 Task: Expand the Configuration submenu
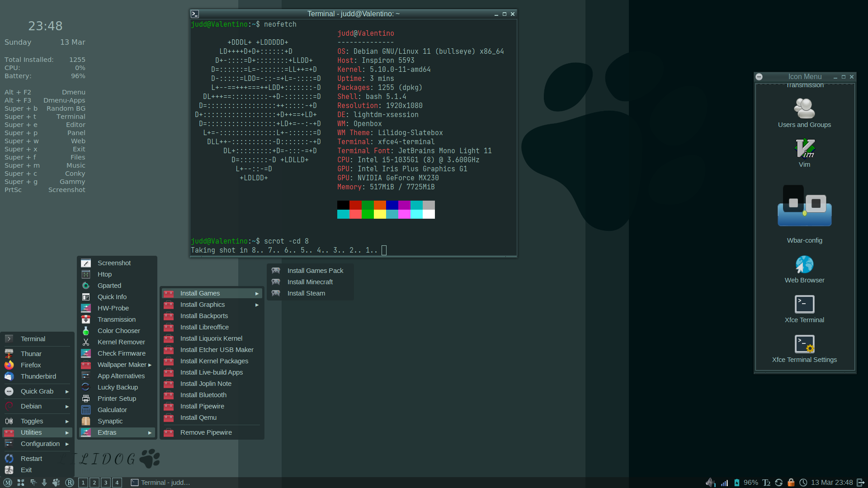click(x=37, y=444)
